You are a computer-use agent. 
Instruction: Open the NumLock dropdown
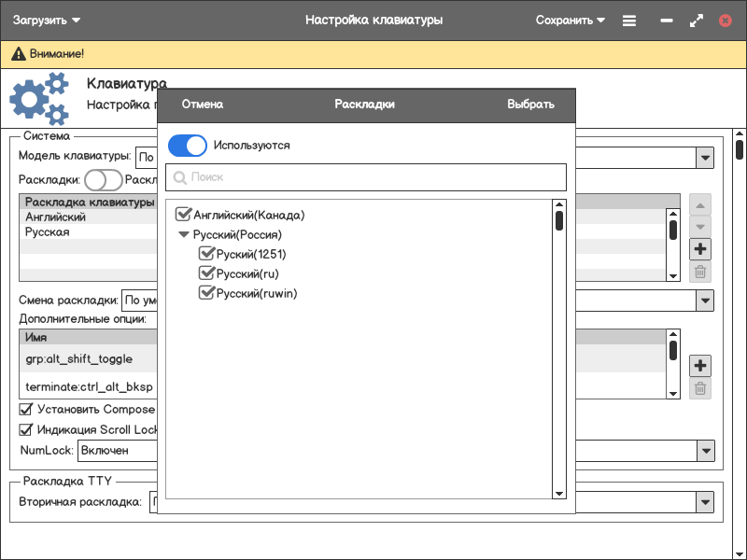pos(705,451)
